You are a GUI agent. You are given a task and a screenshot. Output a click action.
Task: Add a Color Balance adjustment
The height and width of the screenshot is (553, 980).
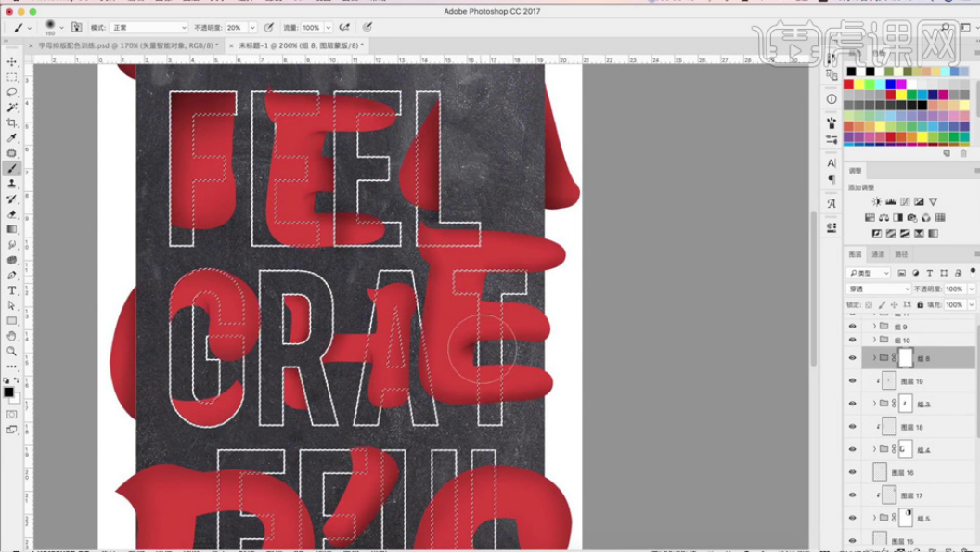883,217
